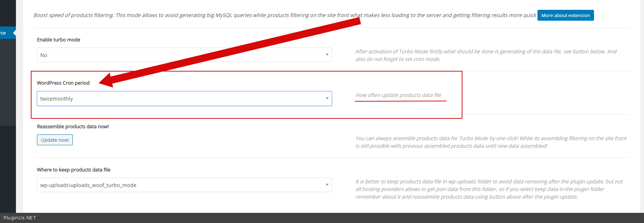Open the Enable turbo mode select box

[184, 55]
